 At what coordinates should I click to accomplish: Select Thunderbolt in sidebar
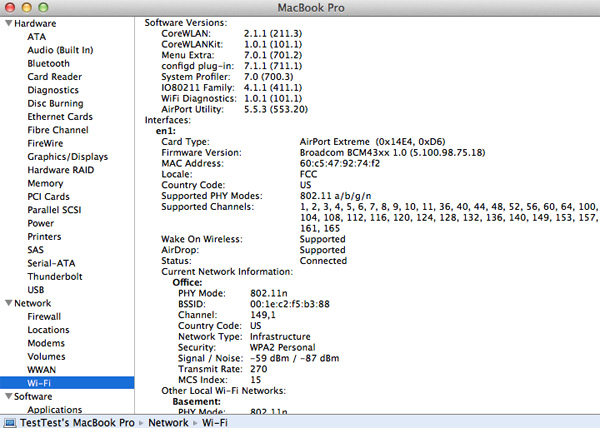tap(55, 277)
